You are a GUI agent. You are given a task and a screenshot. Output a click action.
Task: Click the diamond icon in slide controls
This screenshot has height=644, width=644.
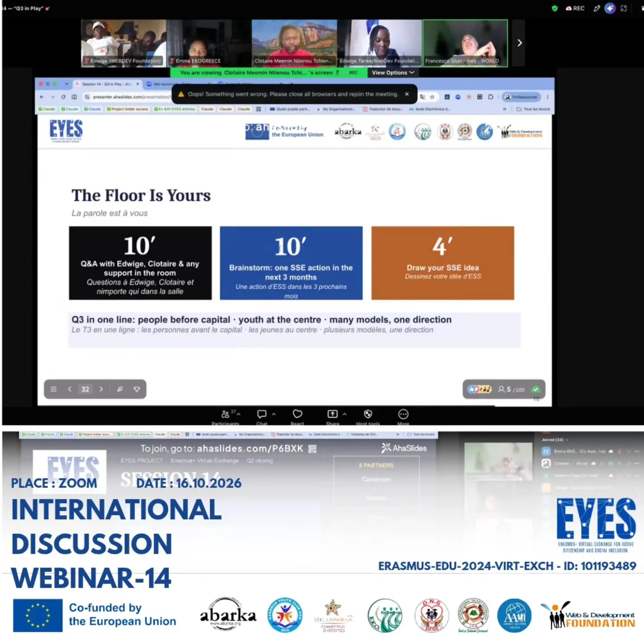click(137, 389)
